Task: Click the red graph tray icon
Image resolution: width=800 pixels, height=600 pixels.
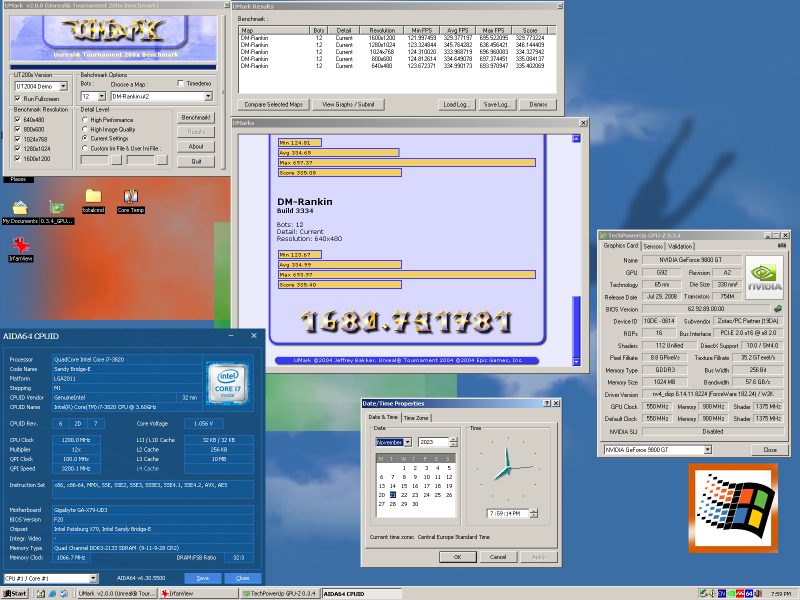Action: pos(740,593)
